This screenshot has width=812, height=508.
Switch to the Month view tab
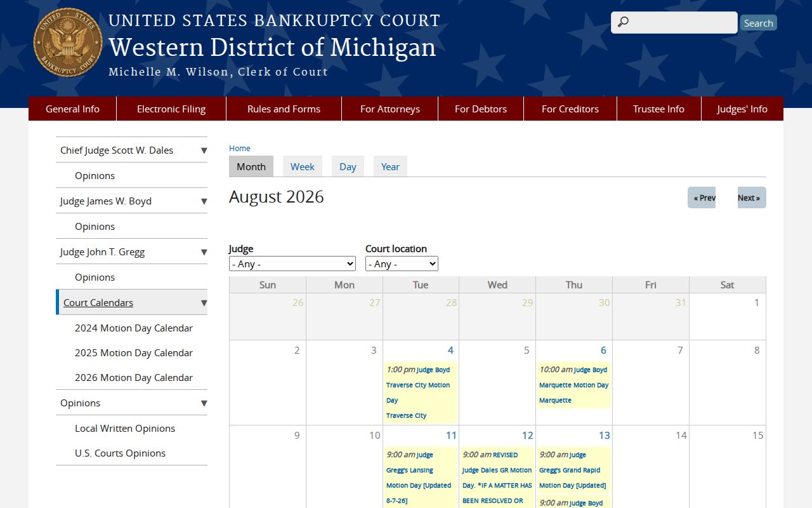click(x=251, y=166)
